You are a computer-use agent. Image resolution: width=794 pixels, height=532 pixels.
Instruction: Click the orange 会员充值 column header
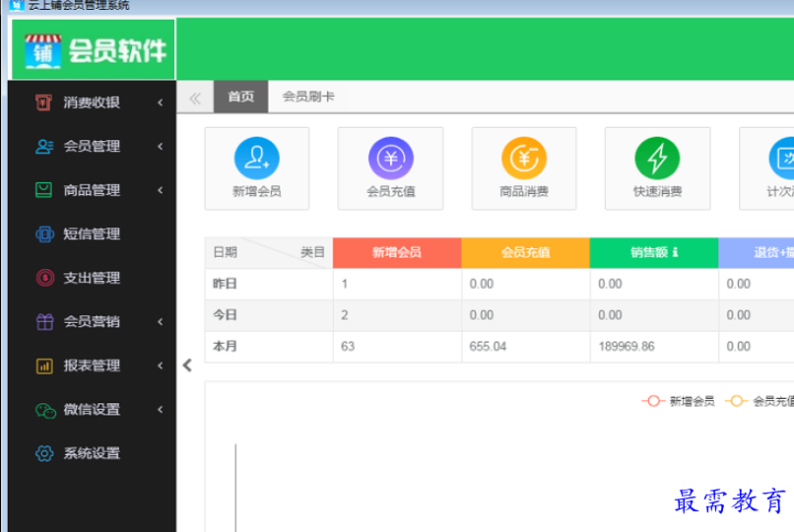[x=526, y=252]
